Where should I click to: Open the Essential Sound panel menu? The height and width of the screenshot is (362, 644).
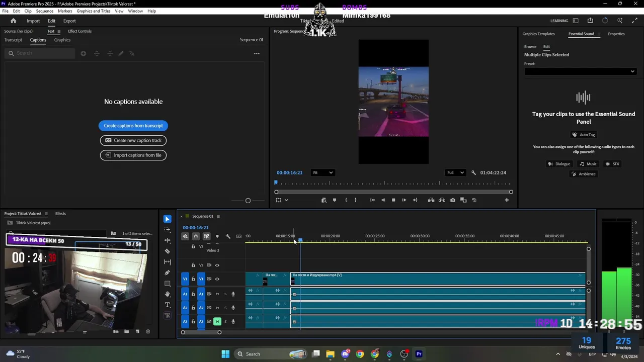599,34
